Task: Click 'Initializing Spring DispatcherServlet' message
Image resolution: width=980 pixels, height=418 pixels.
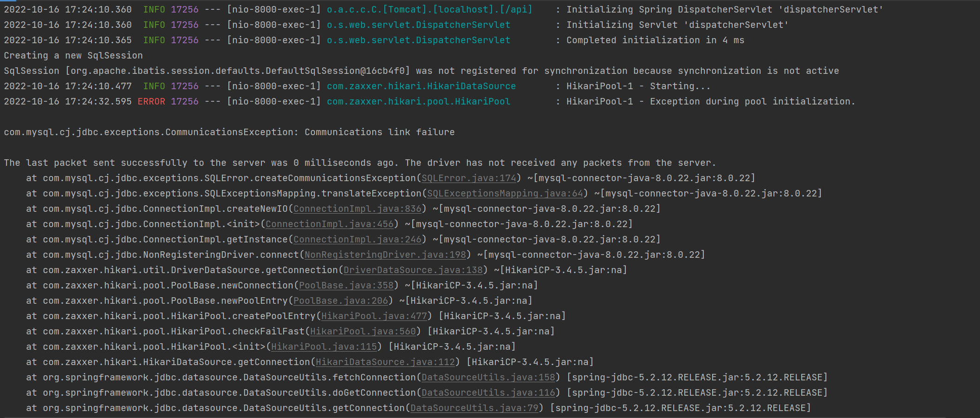Action: click(x=725, y=9)
